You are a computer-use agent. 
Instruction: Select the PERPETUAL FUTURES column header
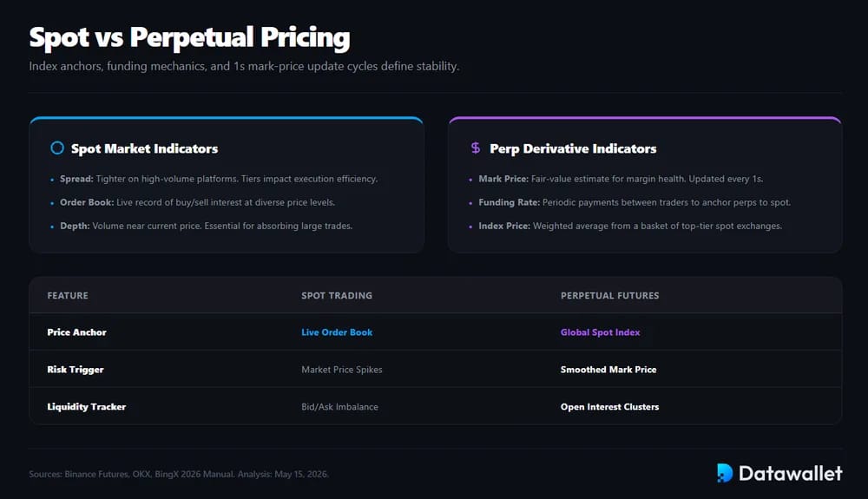pos(609,295)
